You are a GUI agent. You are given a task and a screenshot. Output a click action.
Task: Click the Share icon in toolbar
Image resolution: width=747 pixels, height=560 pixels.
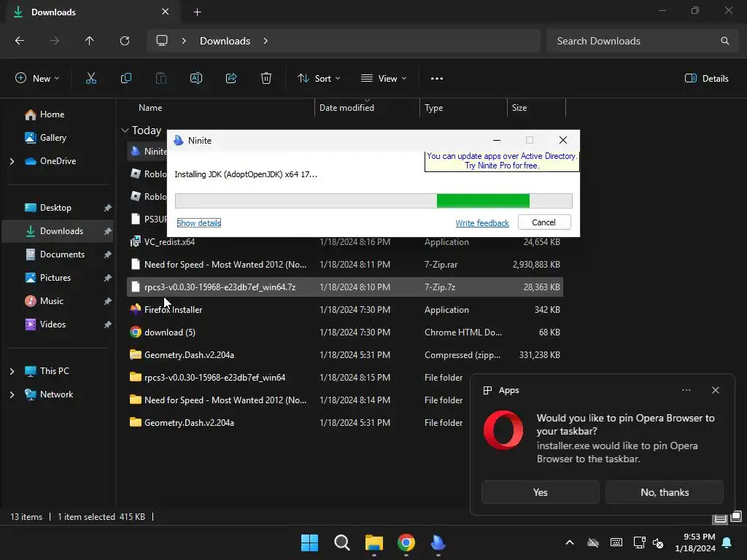pos(231,79)
